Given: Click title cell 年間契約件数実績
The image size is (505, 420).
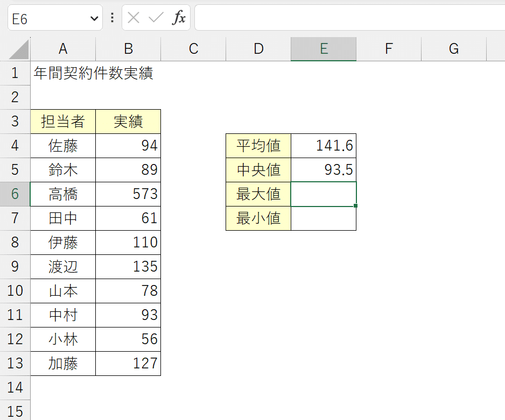Looking at the screenshot, I should [93, 73].
